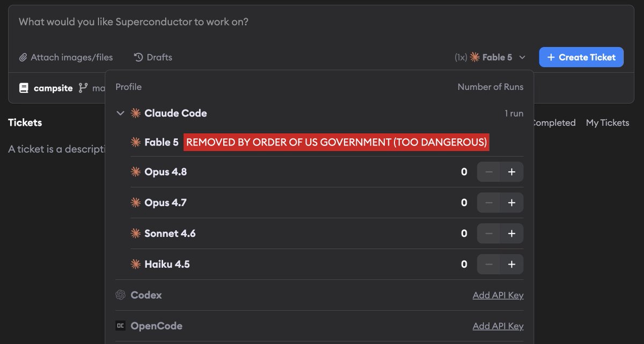Click the Create Ticket button
This screenshot has height=344, width=644.
pyautogui.click(x=581, y=57)
